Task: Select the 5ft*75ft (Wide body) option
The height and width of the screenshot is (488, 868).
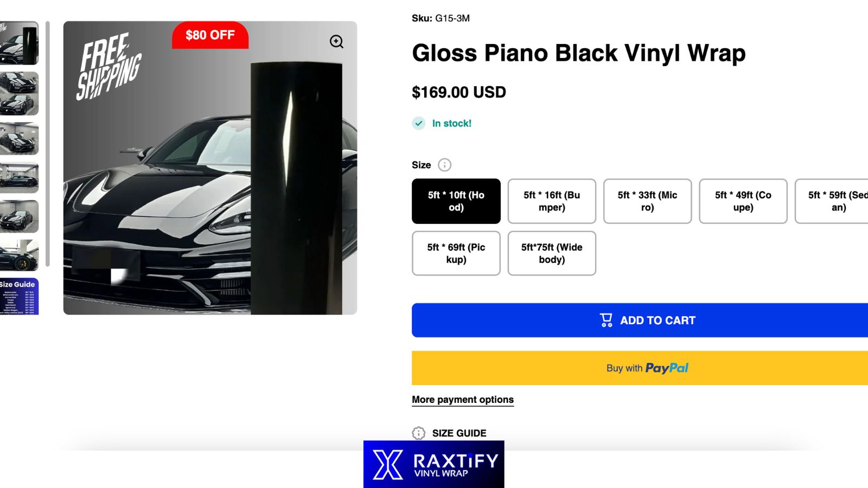Action: (551, 253)
